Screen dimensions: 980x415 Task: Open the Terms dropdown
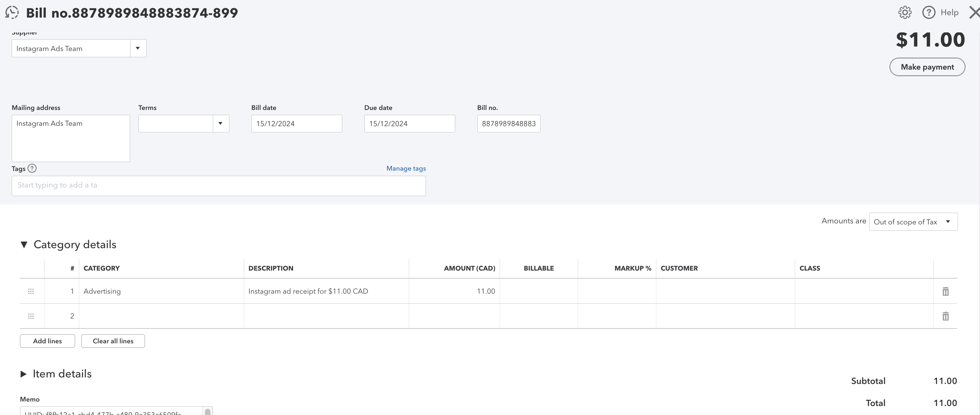[221, 123]
